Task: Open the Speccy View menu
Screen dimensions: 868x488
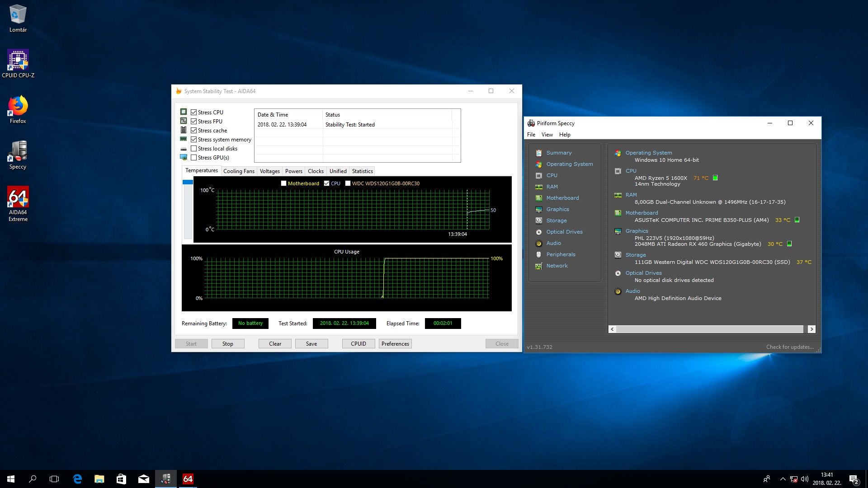Action: pos(547,135)
